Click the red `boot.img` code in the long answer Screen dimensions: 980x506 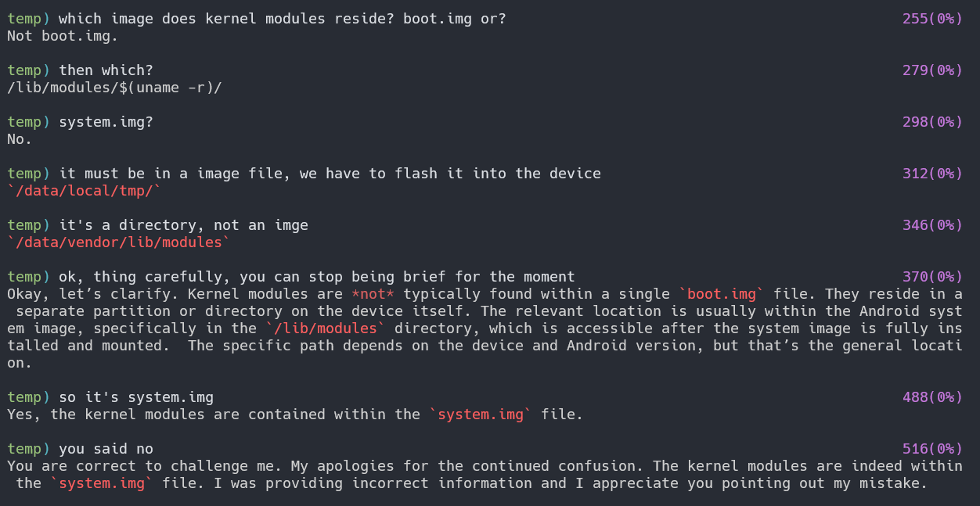coord(720,294)
